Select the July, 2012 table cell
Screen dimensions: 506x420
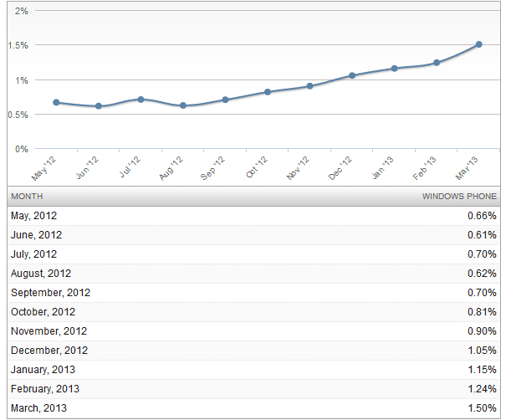pos(34,254)
